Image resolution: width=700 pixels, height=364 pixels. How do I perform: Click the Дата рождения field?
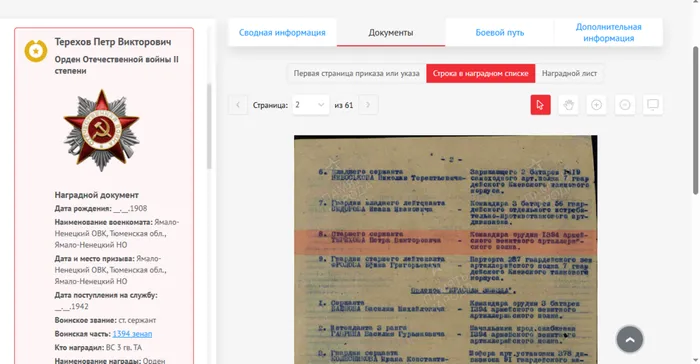pos(101,209)
